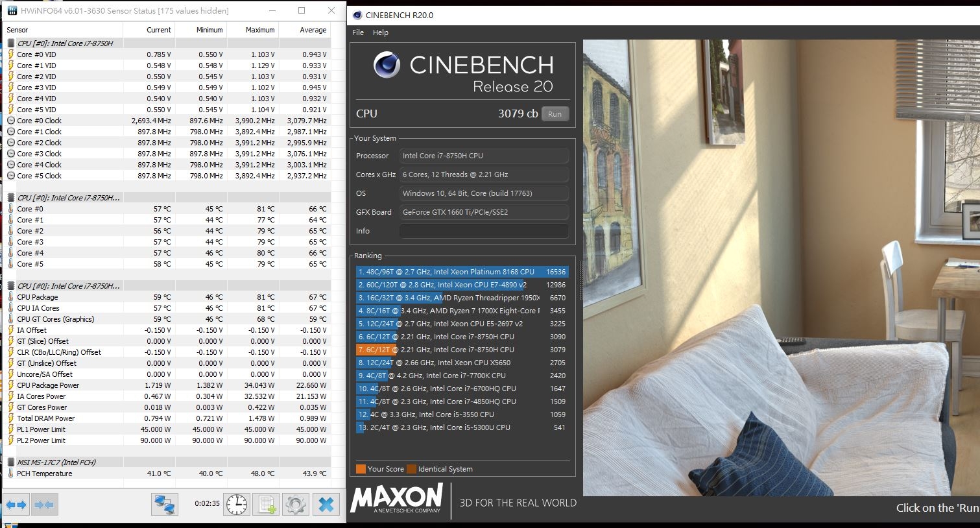Select ranking 4 AMD Ryzen 7 1700X row
This screenshot has height=528, width=980.
click(462, 311)
